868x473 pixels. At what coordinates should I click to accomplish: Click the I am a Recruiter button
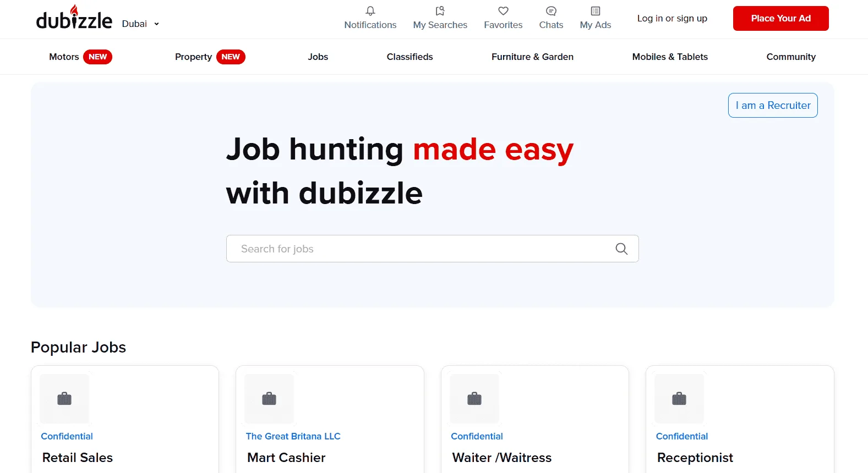point(772,105)
